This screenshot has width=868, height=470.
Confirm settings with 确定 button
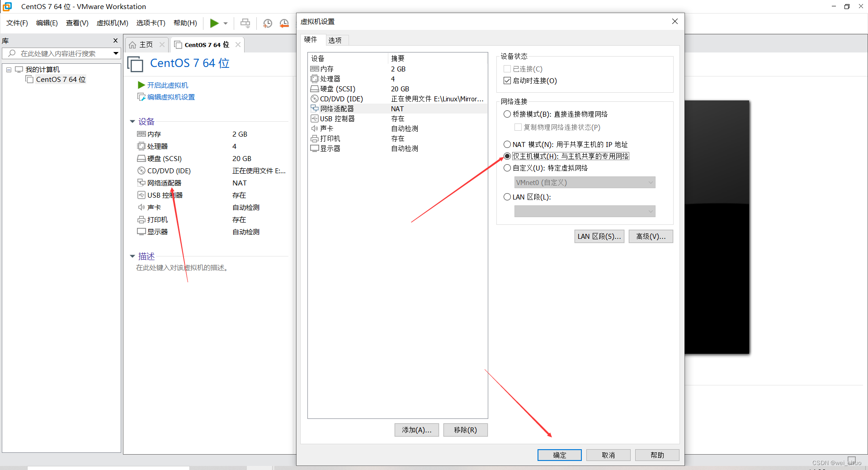(x=559, y=455)
